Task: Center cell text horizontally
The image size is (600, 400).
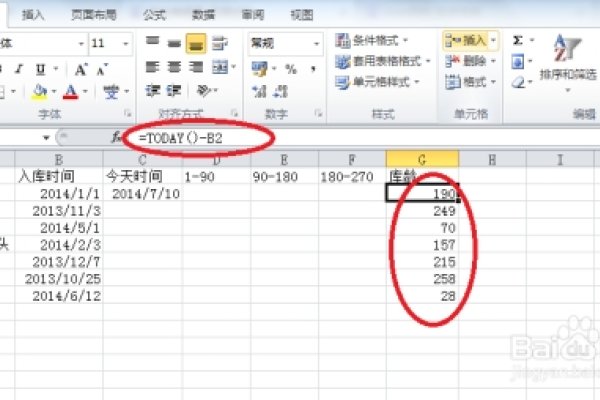Action: point(174,67)
